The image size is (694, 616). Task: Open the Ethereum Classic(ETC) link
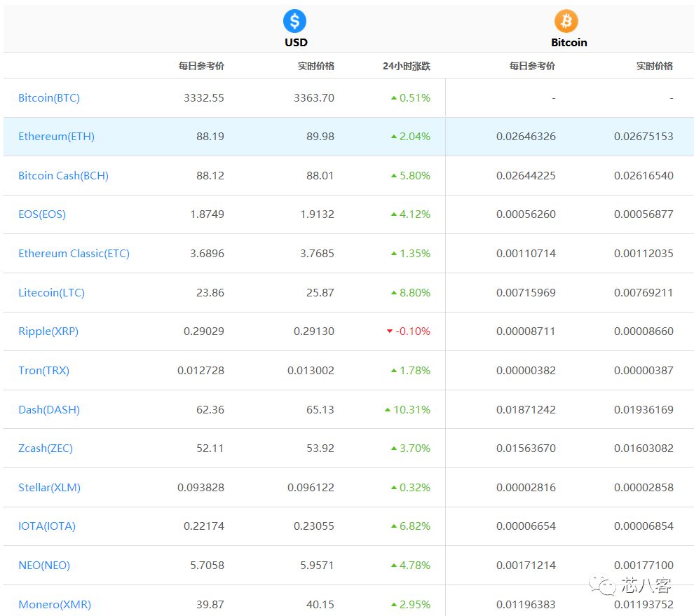click(74, 254)
